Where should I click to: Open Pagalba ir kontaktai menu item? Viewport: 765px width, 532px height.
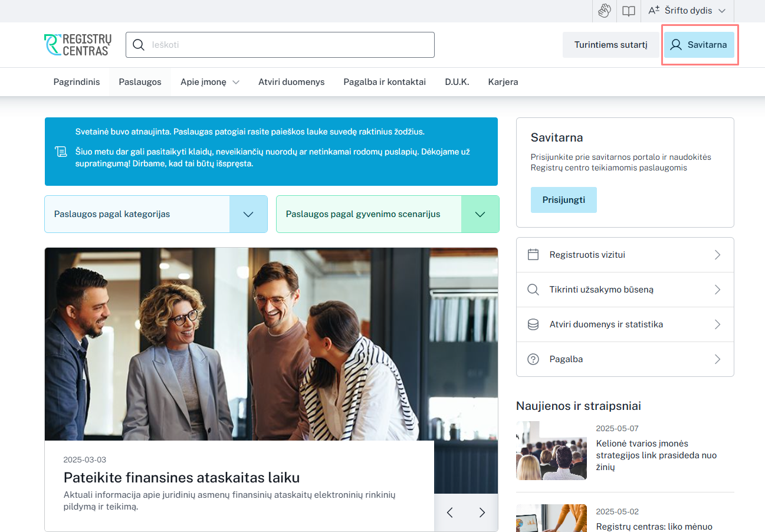[385, 82]
